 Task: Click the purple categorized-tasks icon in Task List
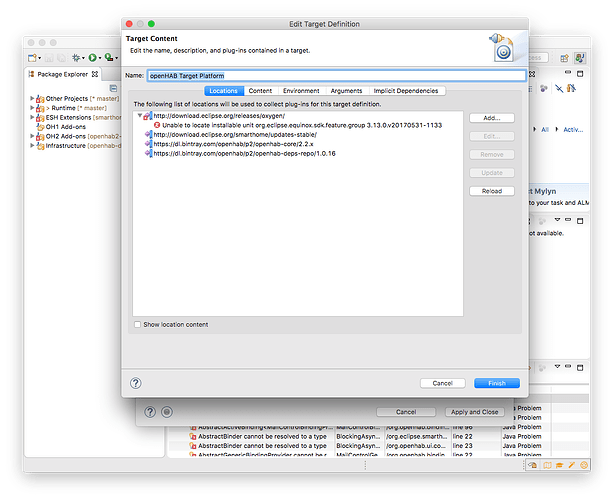click(543, 89)
